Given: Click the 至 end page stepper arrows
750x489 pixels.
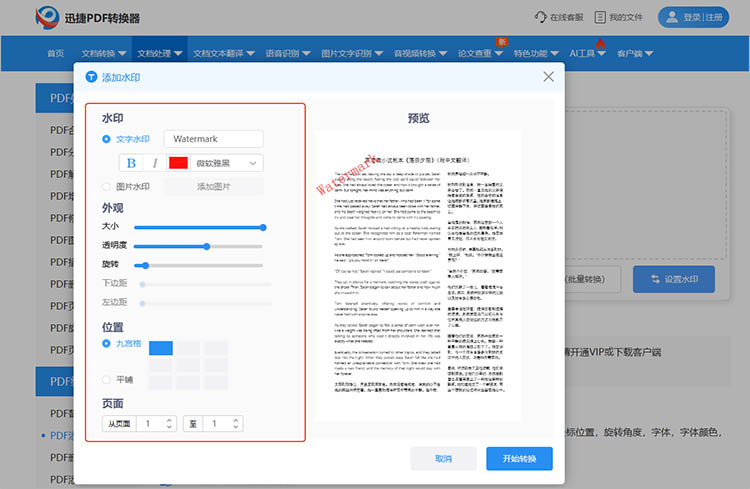Looking at the screenshot, I should pyautogui.click(x=235, y=423).
